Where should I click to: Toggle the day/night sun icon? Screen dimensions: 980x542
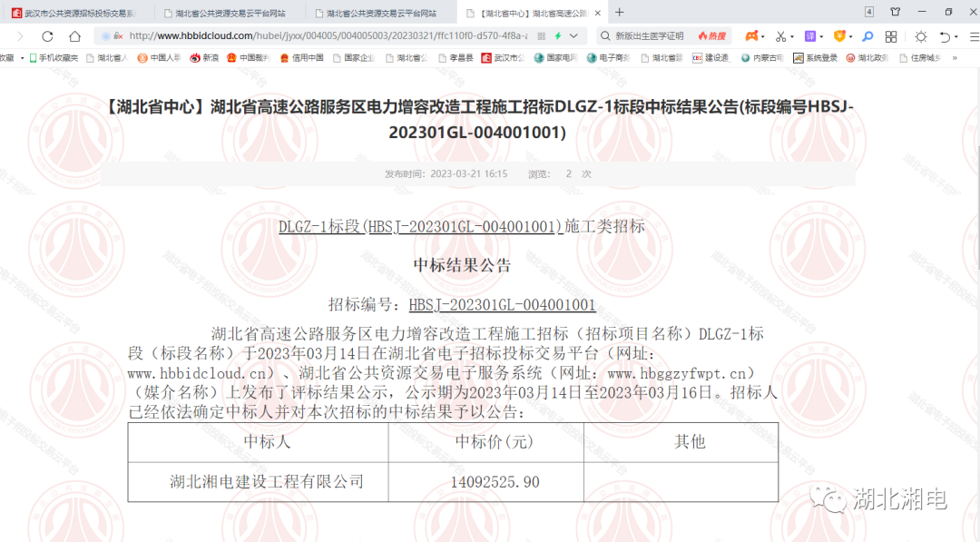(x=921, y=36)
